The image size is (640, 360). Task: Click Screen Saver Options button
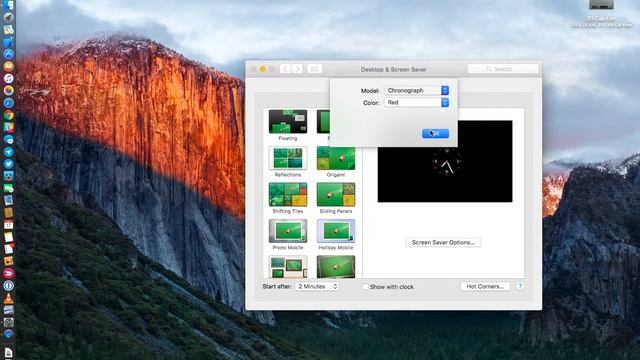(443, 242)
